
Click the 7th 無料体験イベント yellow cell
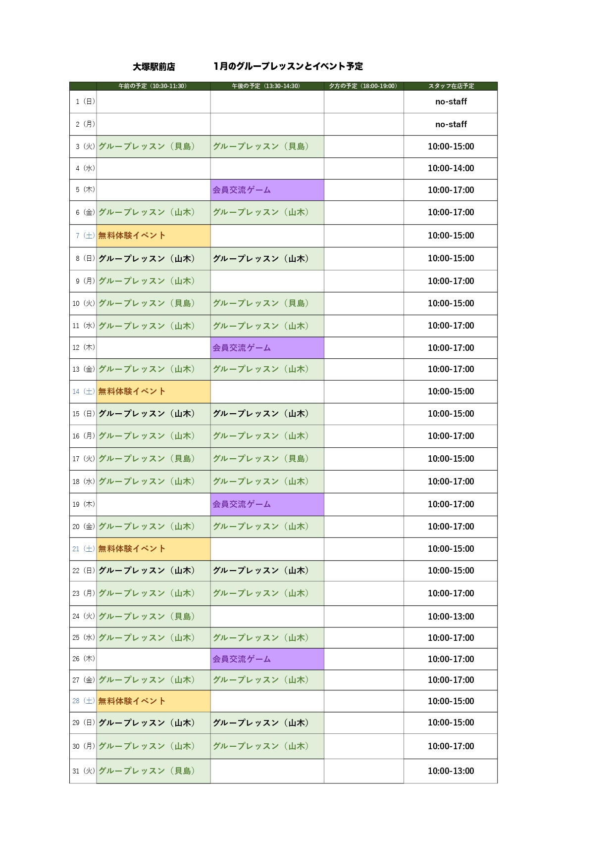tap(153, 236)
